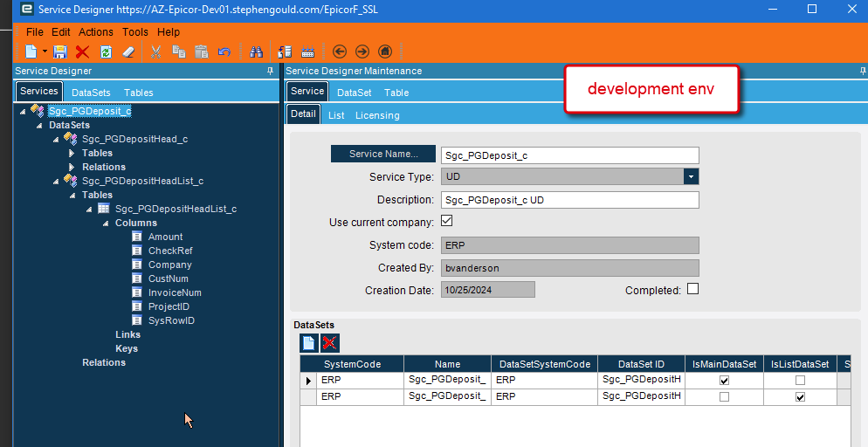Open the Tools menu
This screenshot has height=447, width=868.
pyautogui.click(x=135, y=32)
